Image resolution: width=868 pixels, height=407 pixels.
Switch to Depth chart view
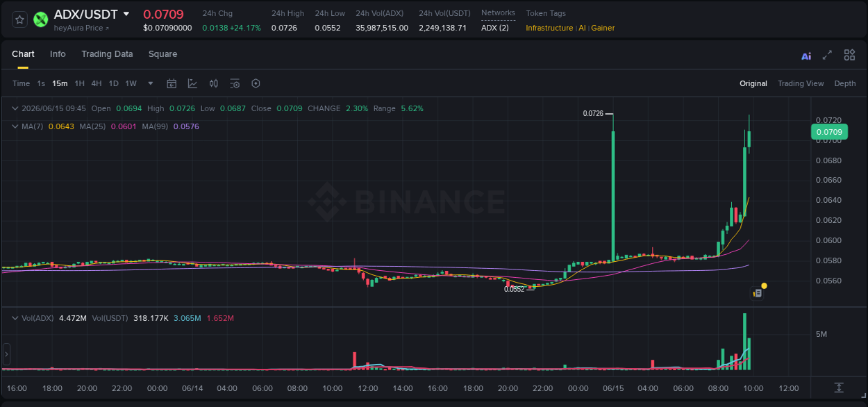pyautogui.click(x=845, y=83)
